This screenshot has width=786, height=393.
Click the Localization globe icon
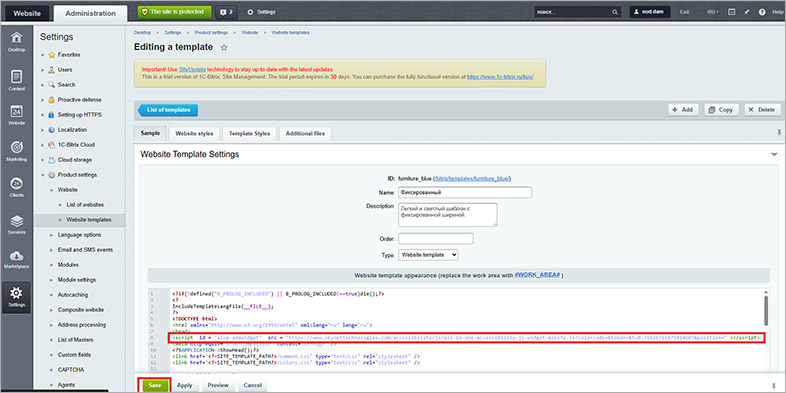pos(52,130)
